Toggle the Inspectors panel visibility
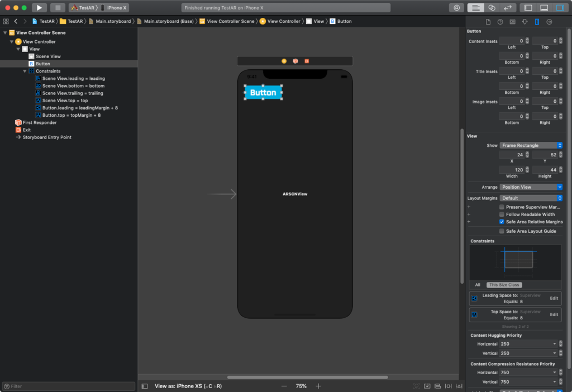The image size is (572, 392). [560, 8]
